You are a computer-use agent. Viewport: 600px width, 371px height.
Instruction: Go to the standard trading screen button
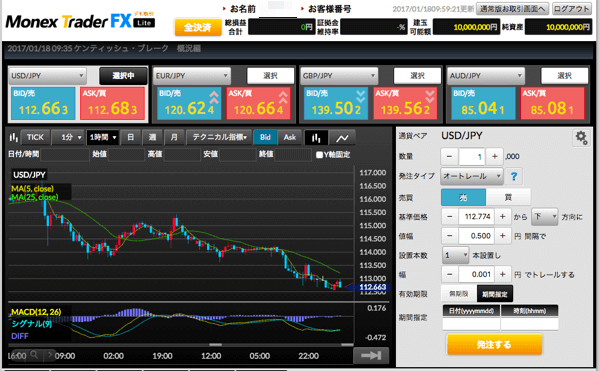512,9
